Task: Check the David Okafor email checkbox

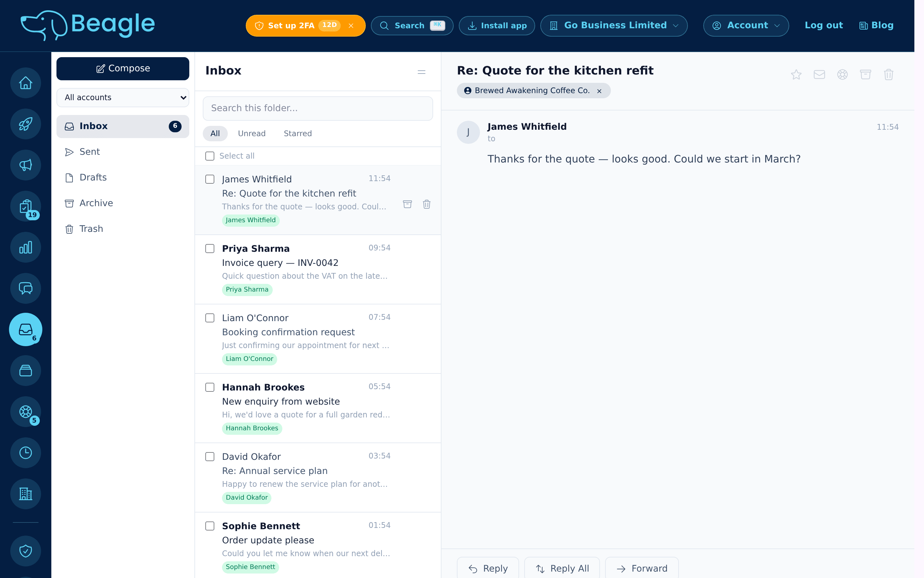Action: click(x=210, y=457)
